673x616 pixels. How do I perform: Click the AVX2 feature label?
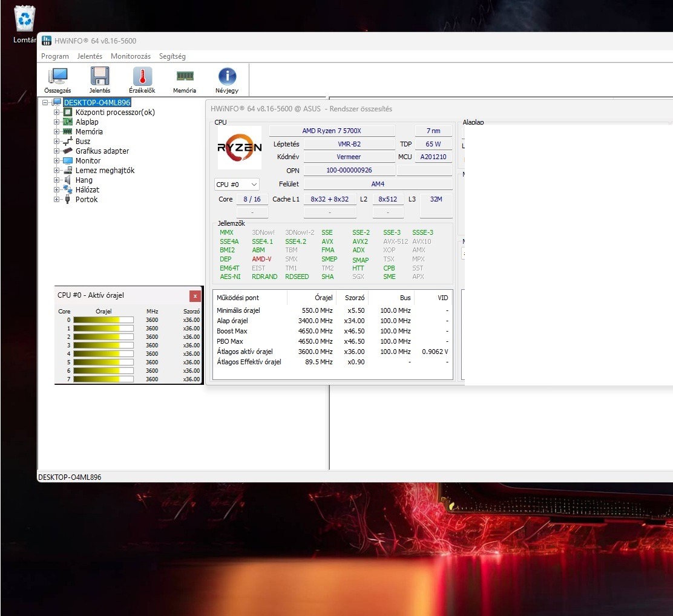click(x=360, y=241)
